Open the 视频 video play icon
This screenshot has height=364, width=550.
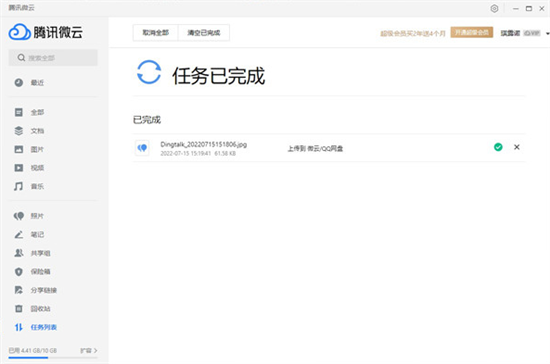[x=19, y=168]
